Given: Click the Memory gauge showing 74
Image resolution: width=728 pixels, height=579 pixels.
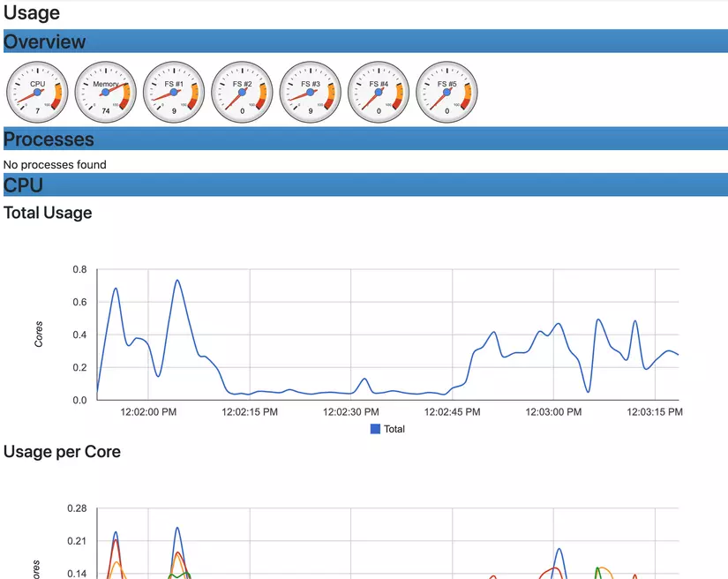Looking at the screenshot, I should pyautogui.click(x=105, y=91).
